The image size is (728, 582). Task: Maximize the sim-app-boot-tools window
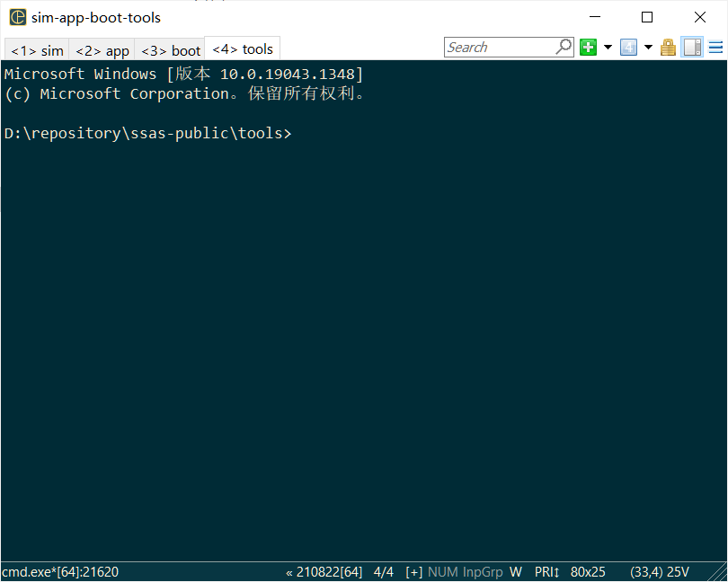tap(647, 17)
